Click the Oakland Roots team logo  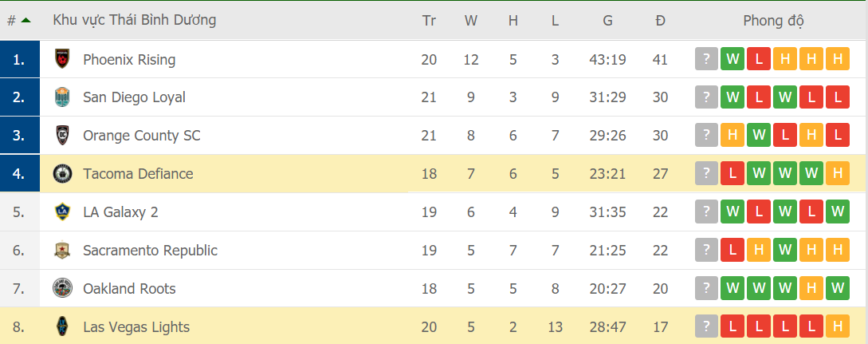[x=62, y=289]
